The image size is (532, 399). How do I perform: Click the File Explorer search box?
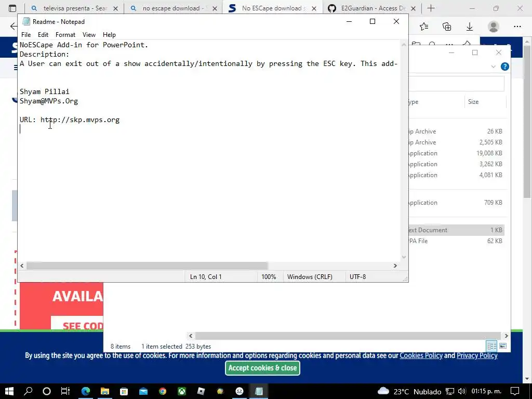pyautogui.click(x=456, y=84)
